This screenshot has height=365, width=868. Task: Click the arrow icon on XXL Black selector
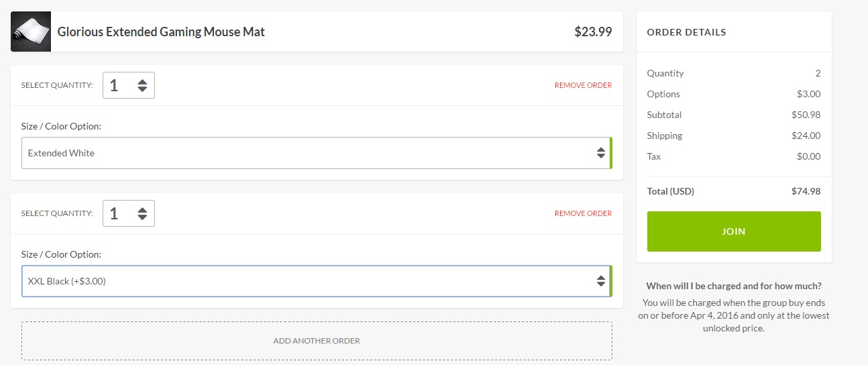[x=601, y=281]
